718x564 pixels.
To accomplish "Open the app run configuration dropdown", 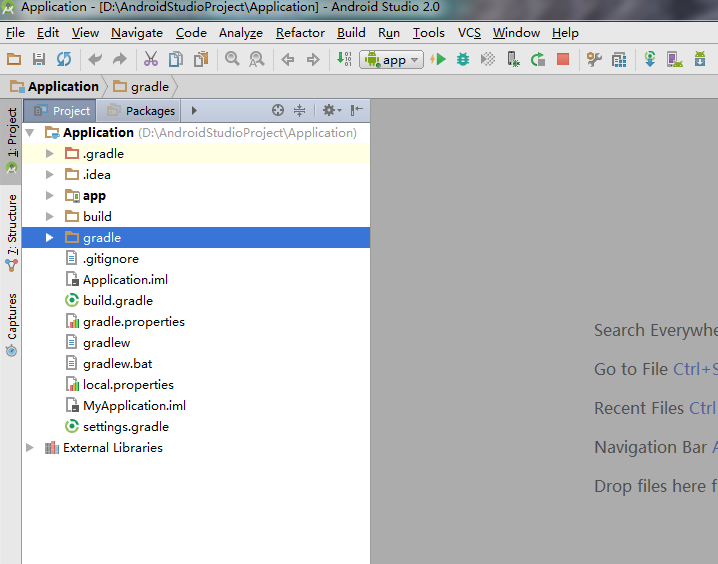I will pos(392,60).
